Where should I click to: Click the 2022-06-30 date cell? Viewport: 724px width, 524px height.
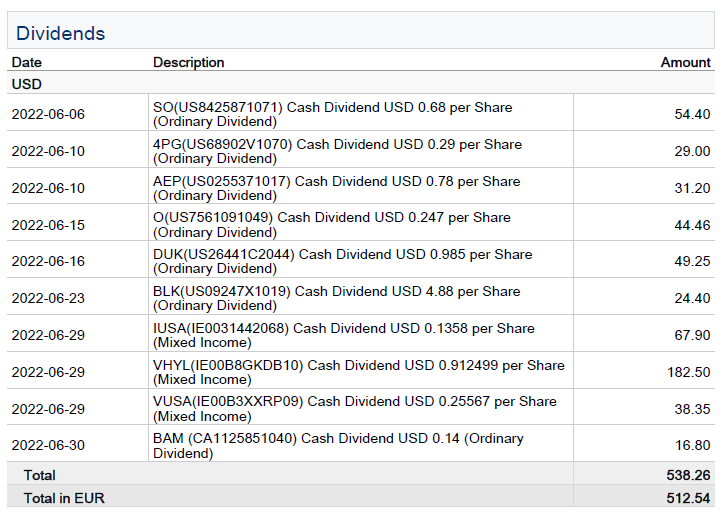click(x=48, y=446)
